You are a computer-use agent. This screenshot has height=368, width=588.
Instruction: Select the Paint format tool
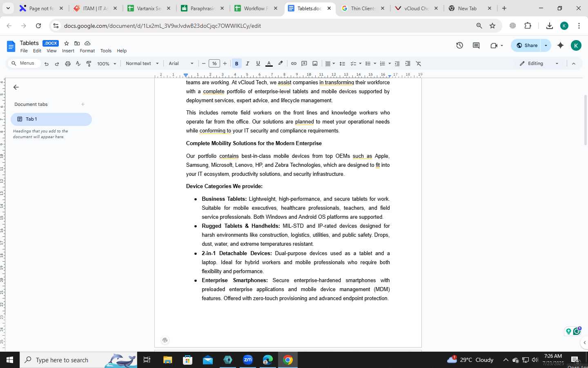point(89,64)
